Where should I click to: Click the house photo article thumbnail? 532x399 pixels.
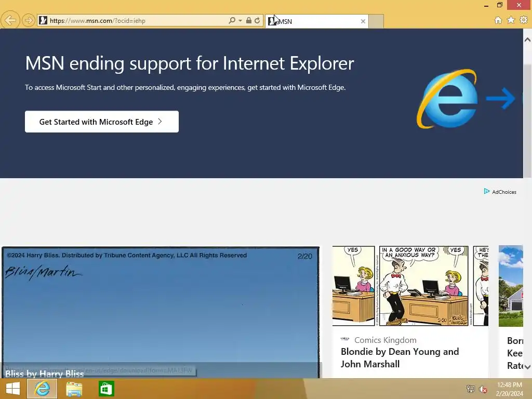pyautogui.click(x=511, y=286)
